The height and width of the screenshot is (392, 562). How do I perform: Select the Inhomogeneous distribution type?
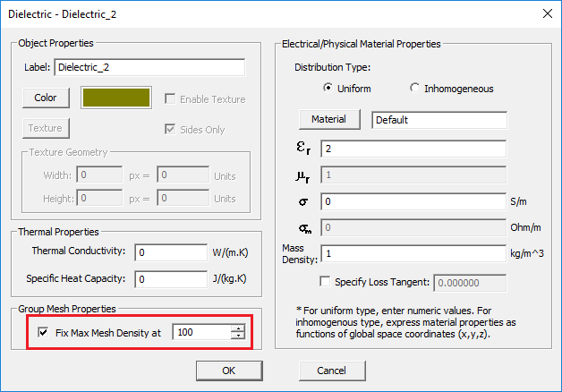point(414,89)
